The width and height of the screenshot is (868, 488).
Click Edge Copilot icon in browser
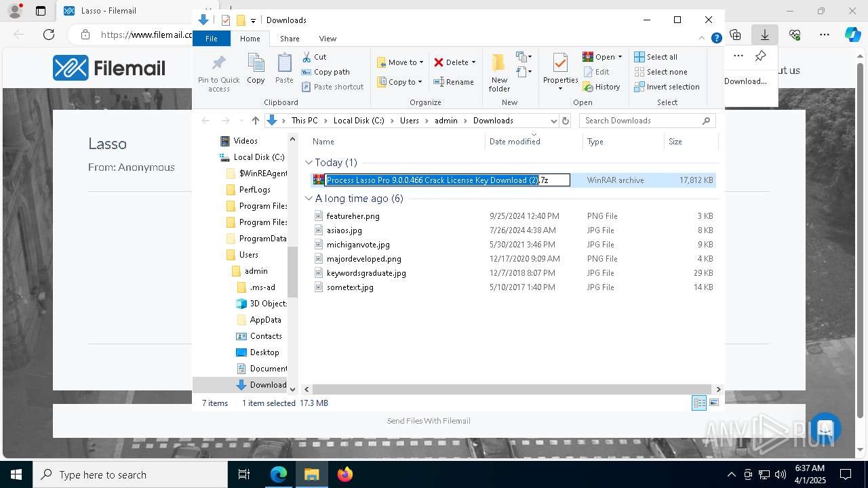click(x=852, y=35)
